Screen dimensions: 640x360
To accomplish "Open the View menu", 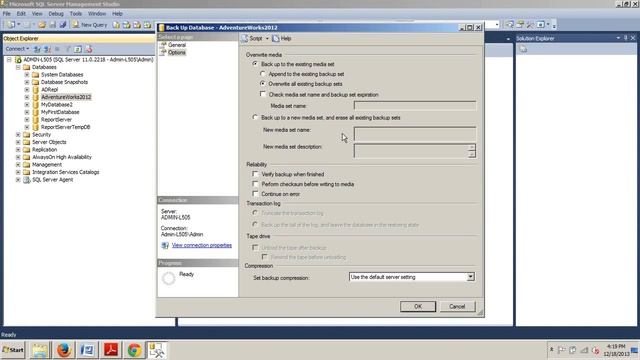I will (x=37, y=13).
